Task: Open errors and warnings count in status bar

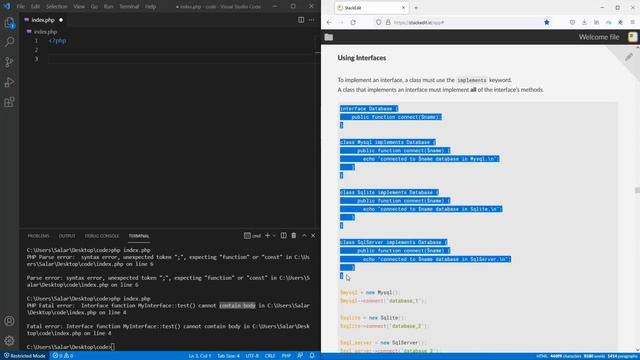Action: 63,356
